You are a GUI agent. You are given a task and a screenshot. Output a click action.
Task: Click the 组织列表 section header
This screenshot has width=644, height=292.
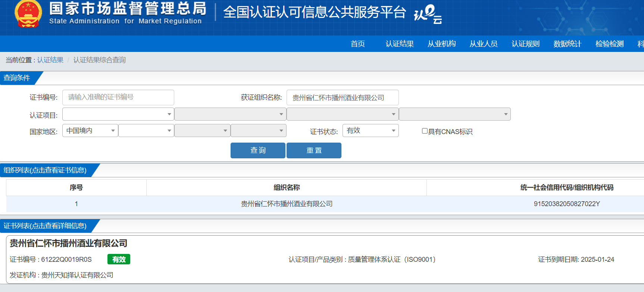pyautogui.click(x=45, y=170)
